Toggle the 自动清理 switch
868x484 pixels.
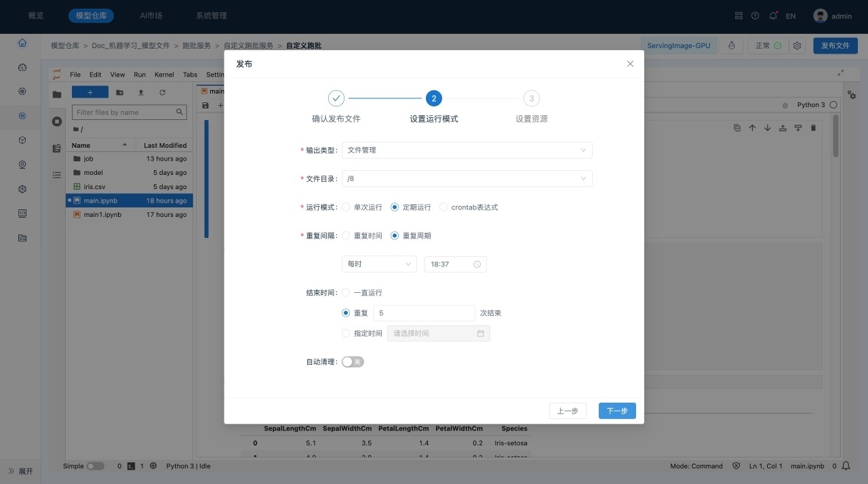point(353,362)
